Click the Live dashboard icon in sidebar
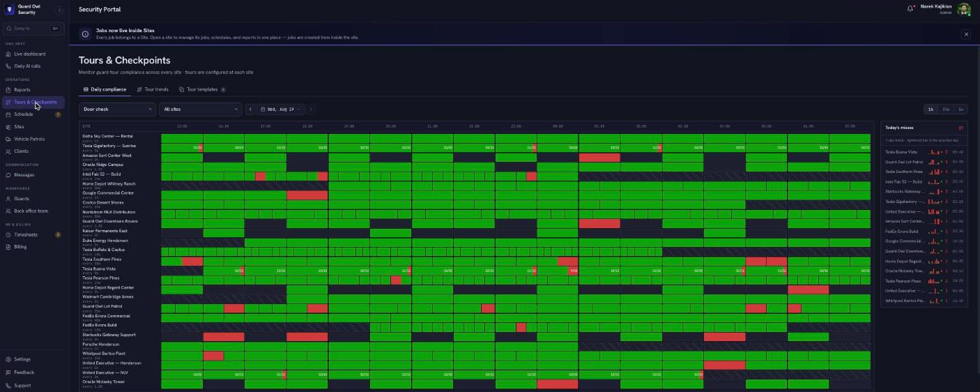Image resolution: width=980 pixels, height=392 pixels. coord(8,54)
